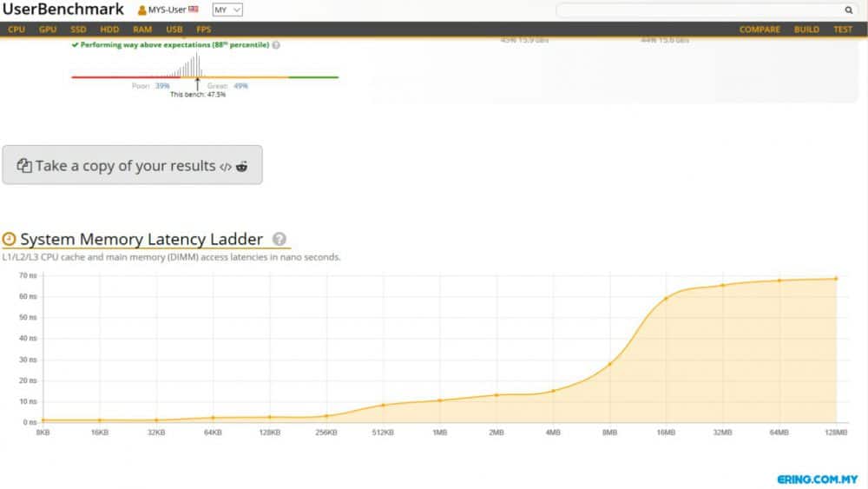
Task: Go to the COMPARE page
Action: [759, 30]
